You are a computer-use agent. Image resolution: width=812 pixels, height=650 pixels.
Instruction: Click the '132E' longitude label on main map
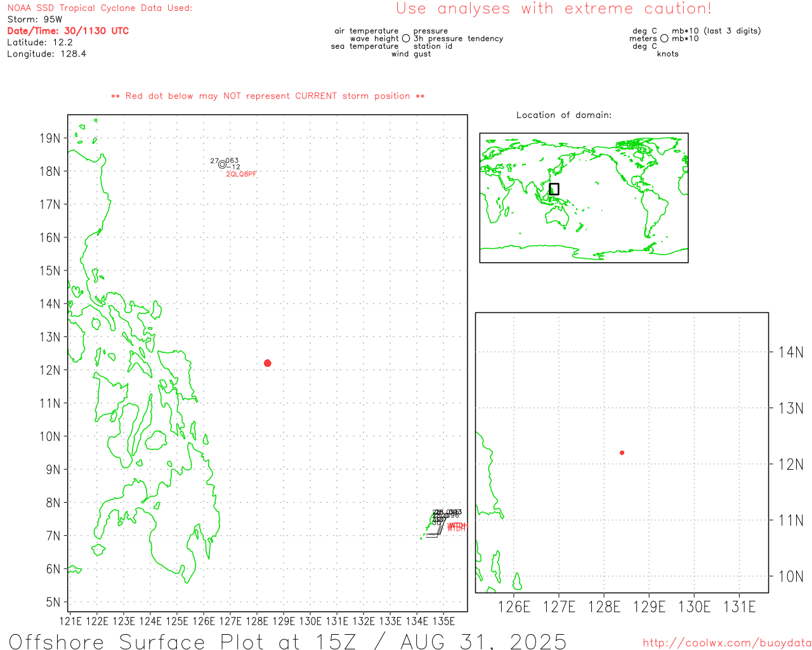(363, 621)
